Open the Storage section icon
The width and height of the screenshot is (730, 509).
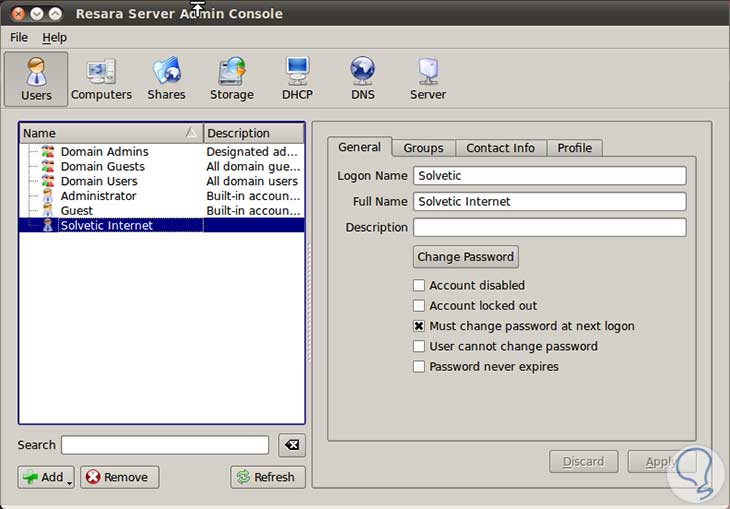(x=231, y=79)
